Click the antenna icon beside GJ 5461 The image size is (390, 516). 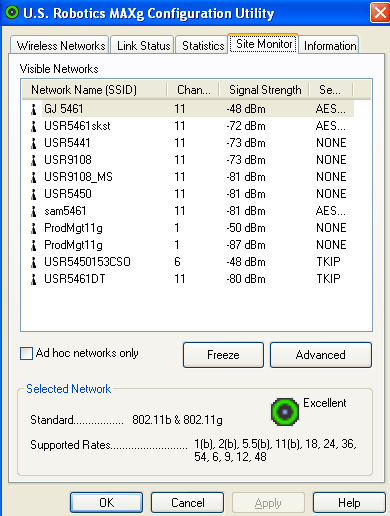click(33, 109)
